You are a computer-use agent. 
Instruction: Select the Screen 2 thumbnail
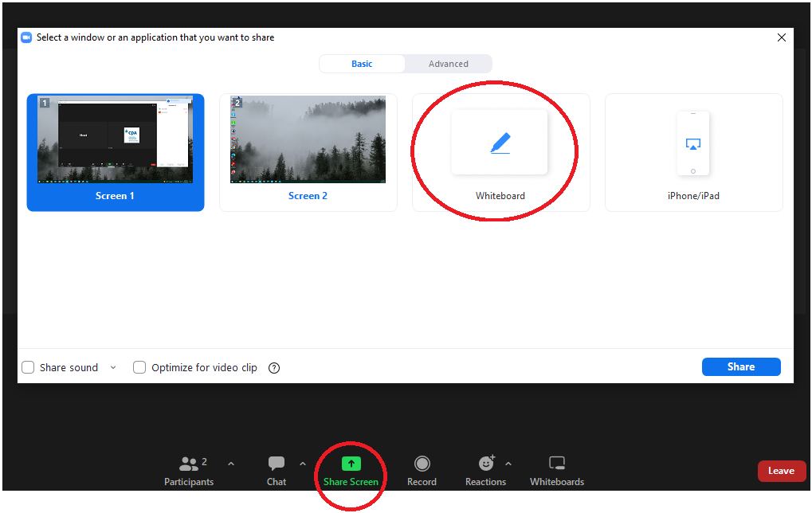(308, 140)
